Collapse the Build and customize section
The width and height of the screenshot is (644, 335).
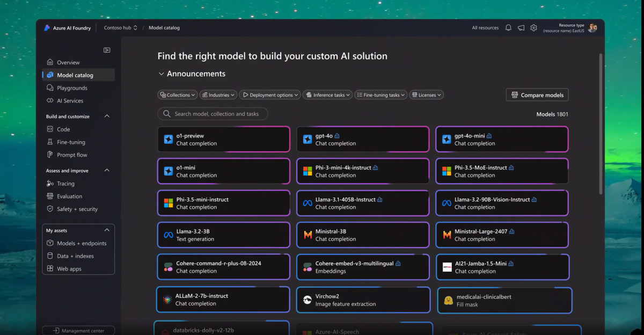(x=107, y=116)
